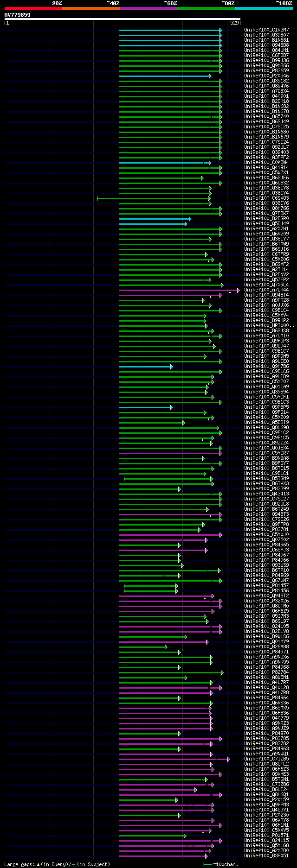Select the UniRef100_C7IZB5 label
Image resolution: width=297 pixels, height=868 pixels.
(x=266, y=759)
